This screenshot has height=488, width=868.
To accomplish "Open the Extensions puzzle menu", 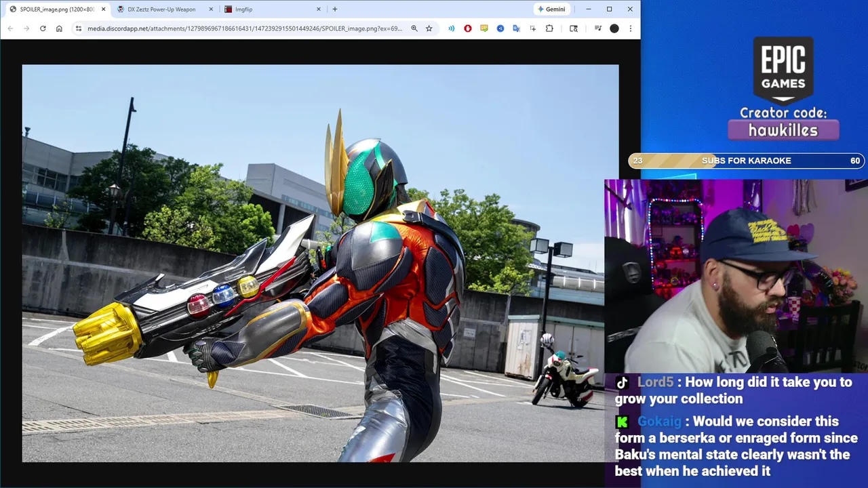I will tap(549, 28).
